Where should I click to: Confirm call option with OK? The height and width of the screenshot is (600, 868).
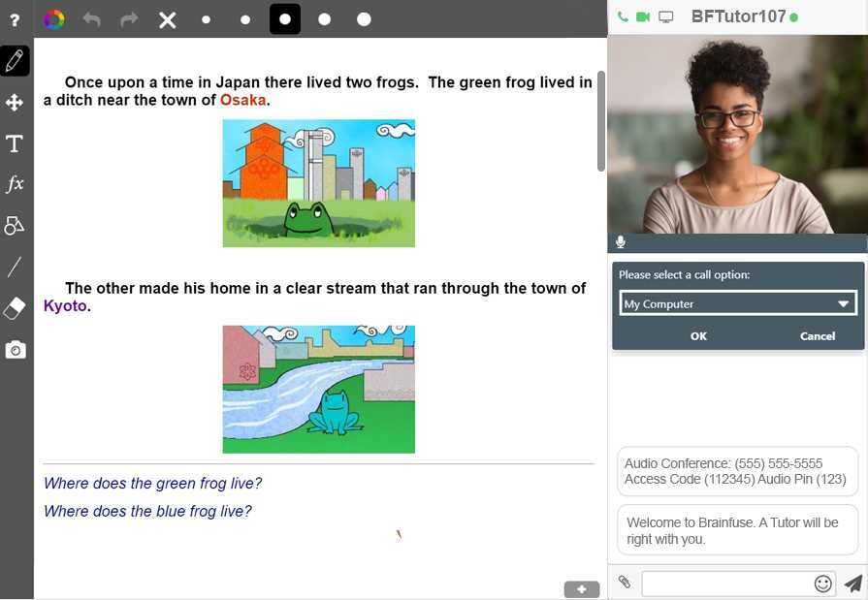coord(698,336)
